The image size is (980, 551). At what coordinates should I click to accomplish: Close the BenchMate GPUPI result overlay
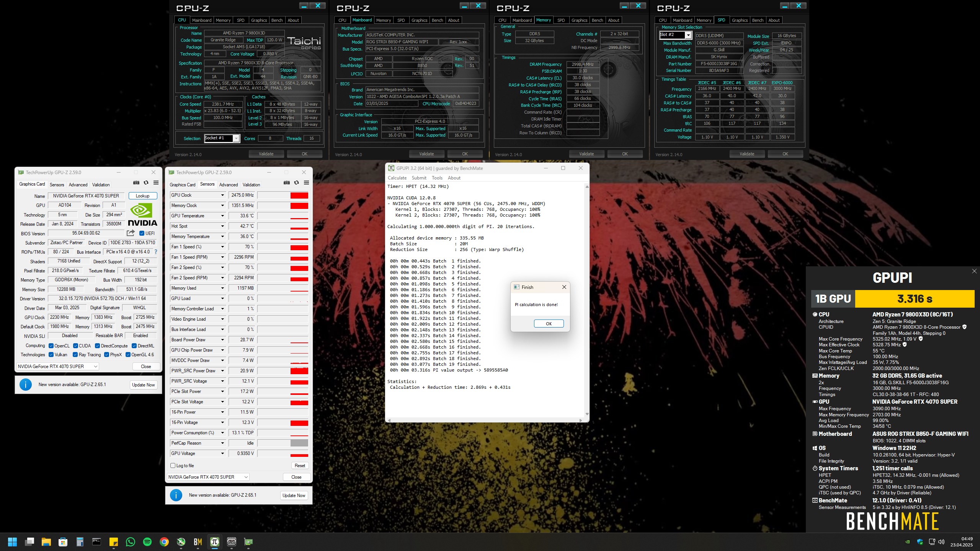(974, 271)
